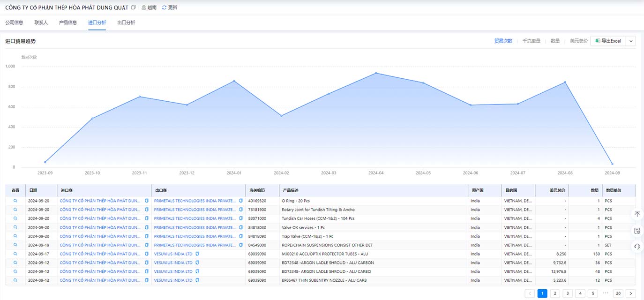
Task: Click the 2024-08 data point on chart
Action: coord(565,82)
